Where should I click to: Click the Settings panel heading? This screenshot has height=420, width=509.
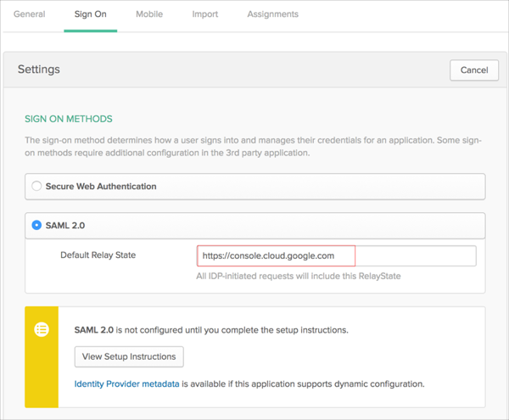[x=39, y=69]
